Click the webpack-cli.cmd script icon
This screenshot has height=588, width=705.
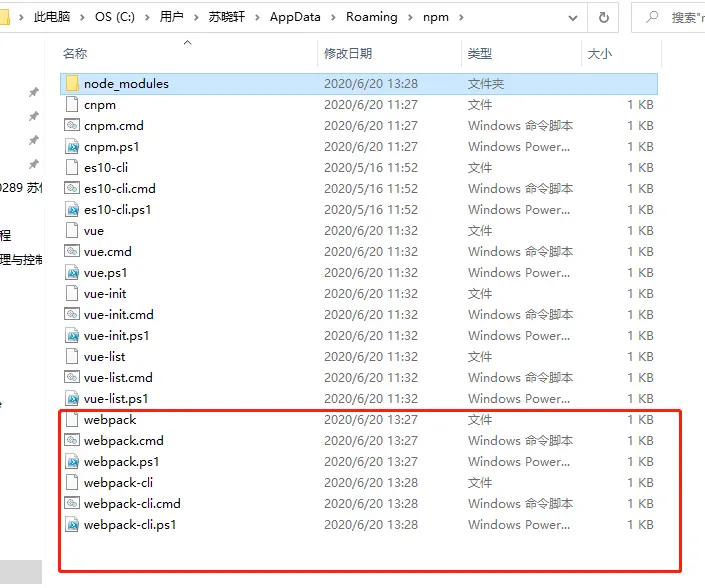[x=72, y=503]
